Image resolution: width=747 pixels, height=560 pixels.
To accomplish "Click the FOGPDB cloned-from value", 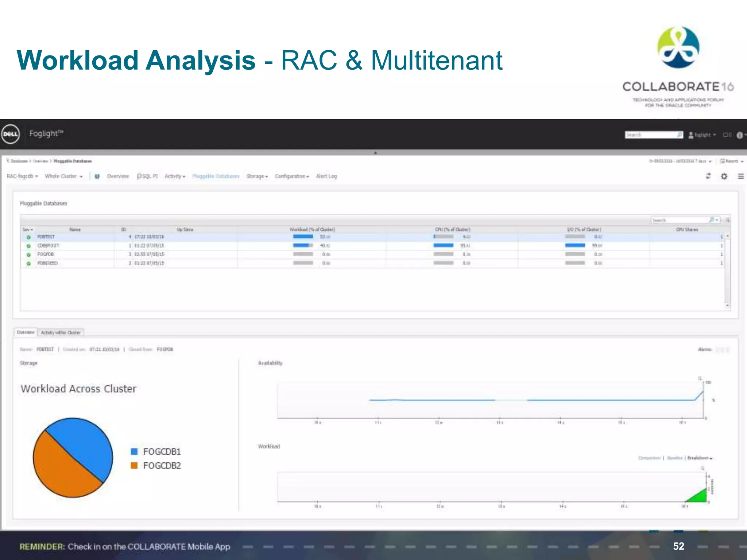I will click(165, 350).
